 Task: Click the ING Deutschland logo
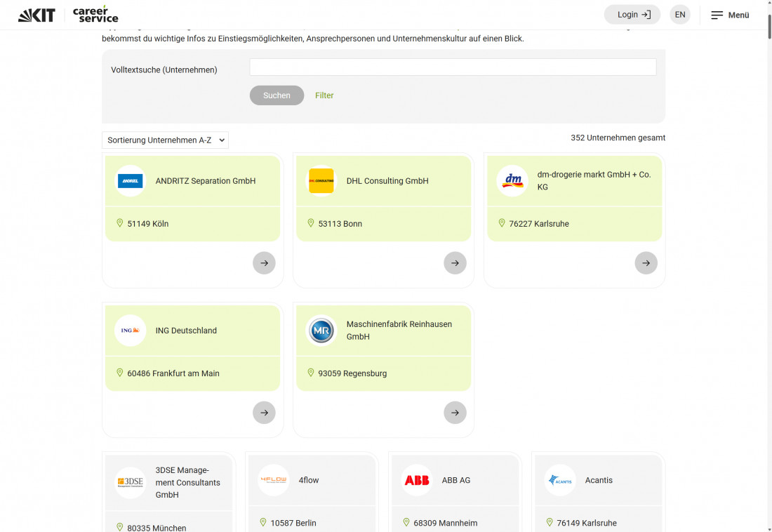[x=131, y=331]
